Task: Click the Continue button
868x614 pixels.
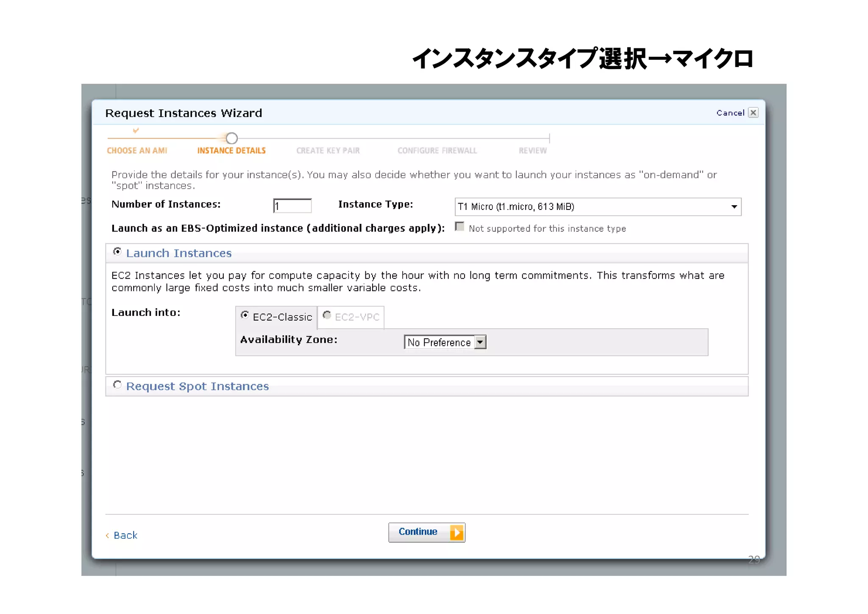Action: click(418, 532)
